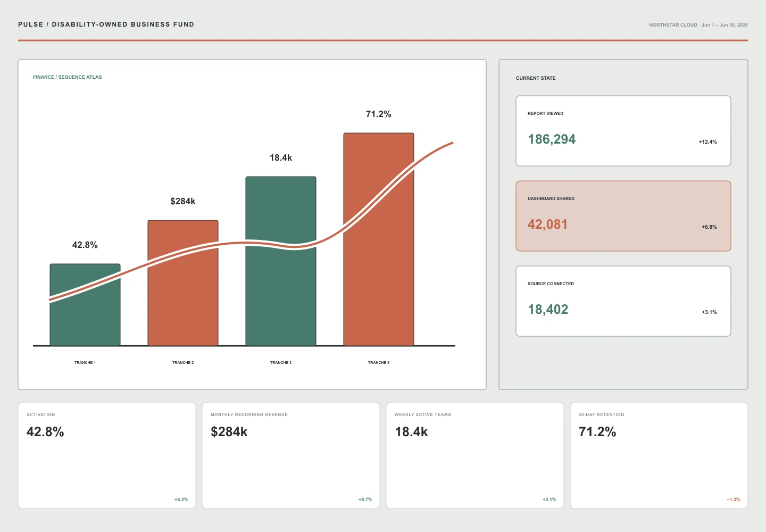Click the Monthly Recurring Revenue tile

click(291, 455)
